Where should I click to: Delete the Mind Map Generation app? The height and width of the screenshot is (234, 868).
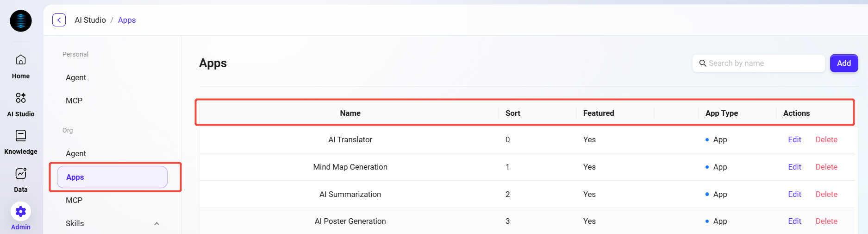pyautogui.click(x=826, y=167)
